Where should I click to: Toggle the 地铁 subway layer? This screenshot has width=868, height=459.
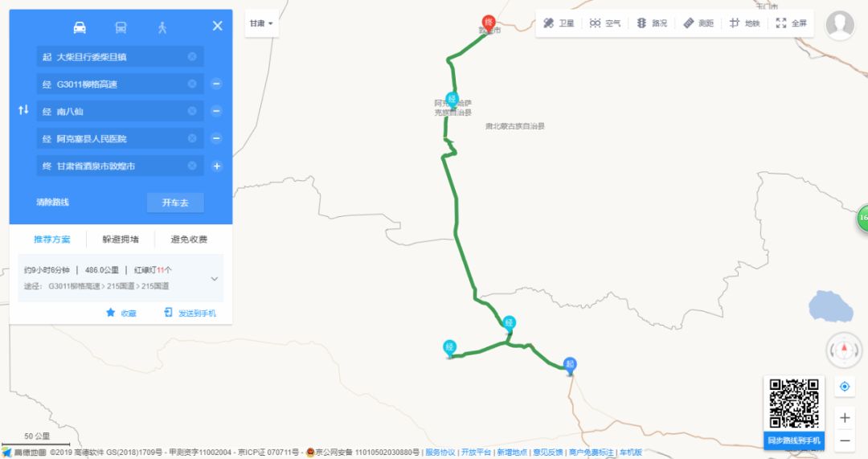pyautogui.click(x=744, y=23)
